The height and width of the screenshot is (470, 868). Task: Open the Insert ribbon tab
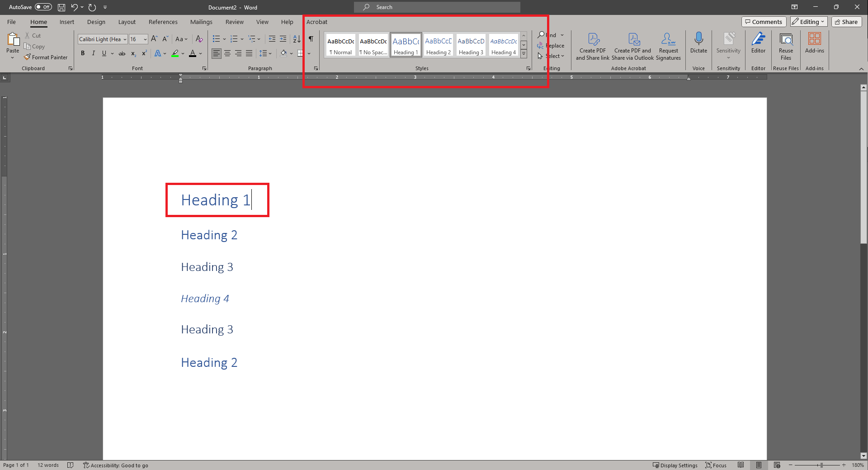click(x=66, y=22)
